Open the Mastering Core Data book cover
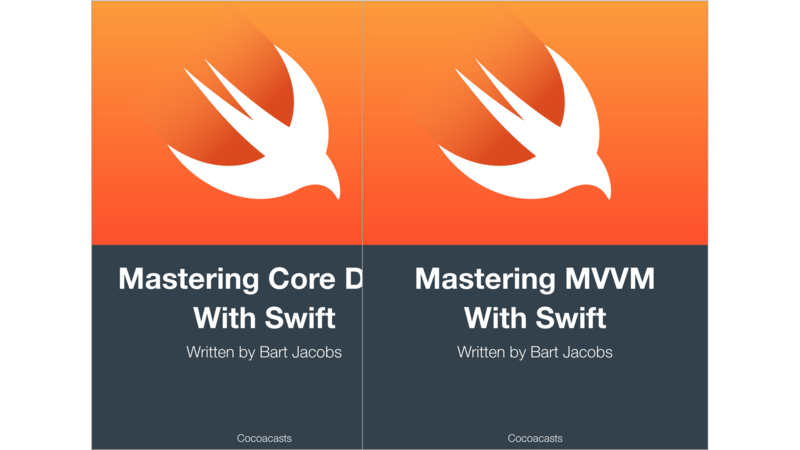 tap(227, 225)
